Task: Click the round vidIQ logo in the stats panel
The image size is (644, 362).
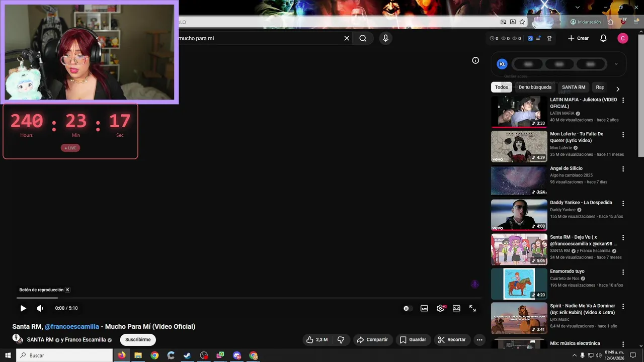Action: pos(502,64)
